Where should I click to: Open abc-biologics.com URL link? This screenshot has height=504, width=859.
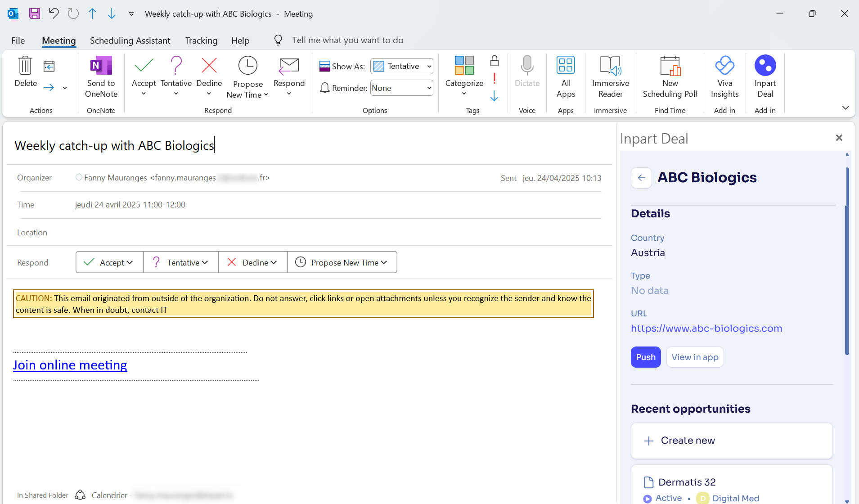pos(706,328)
